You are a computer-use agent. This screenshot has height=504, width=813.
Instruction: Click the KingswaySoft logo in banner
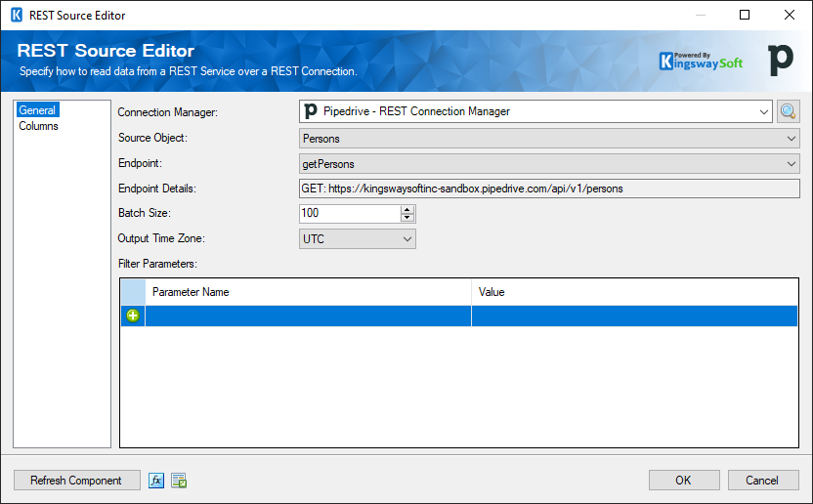(701, 62)
